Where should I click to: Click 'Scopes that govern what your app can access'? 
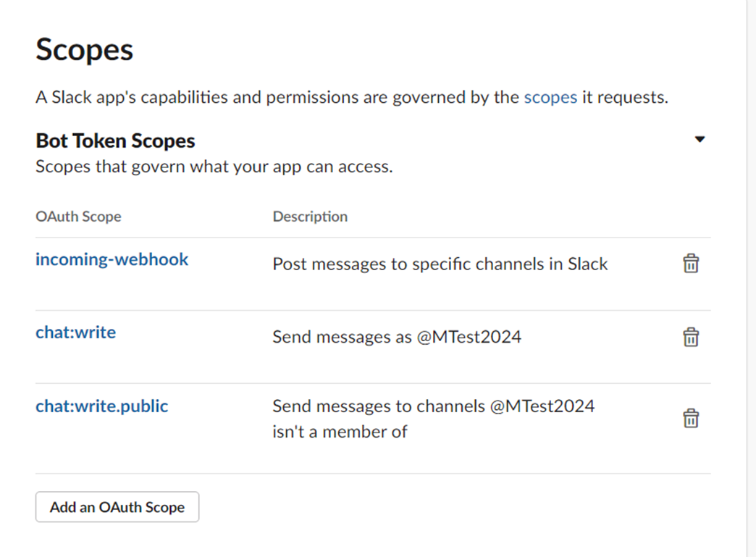[x=214, y=167]
